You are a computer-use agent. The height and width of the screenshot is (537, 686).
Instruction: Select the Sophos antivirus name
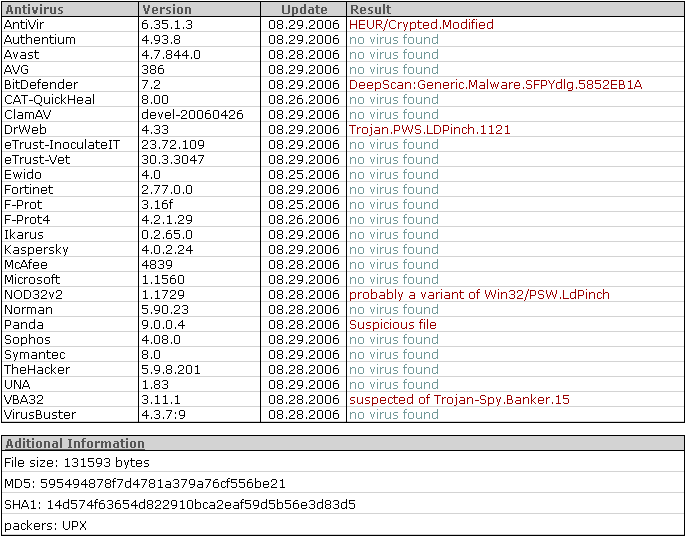28,340
